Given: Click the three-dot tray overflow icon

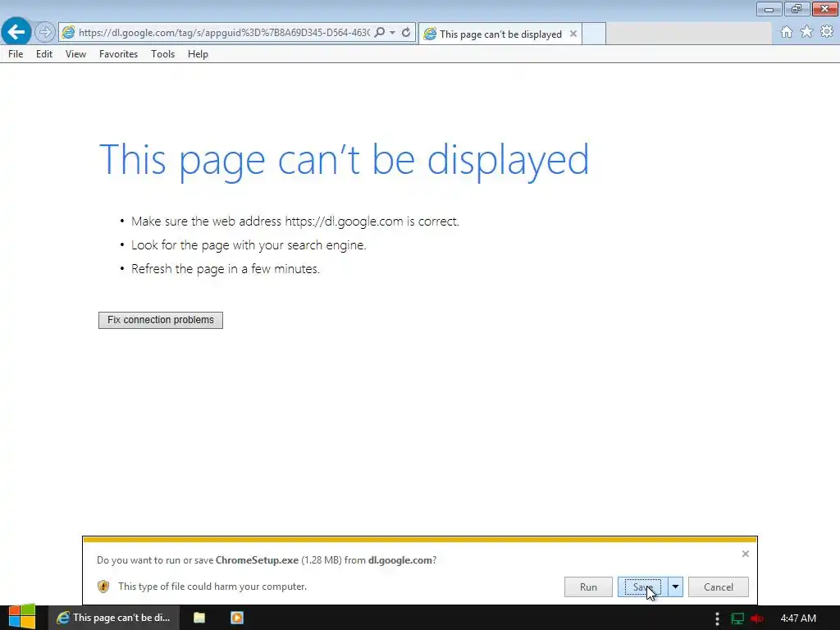Looking at the screenshot, I should (x=717, y=619).
